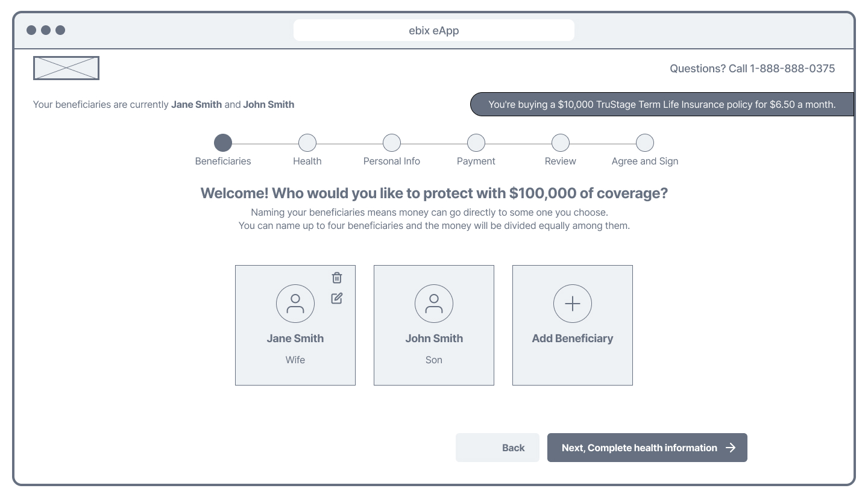Screen dimensions: 868x500
Task: Delete the Jane Smith beneficiary with trash icon
Action: click(x=337, y=278)
